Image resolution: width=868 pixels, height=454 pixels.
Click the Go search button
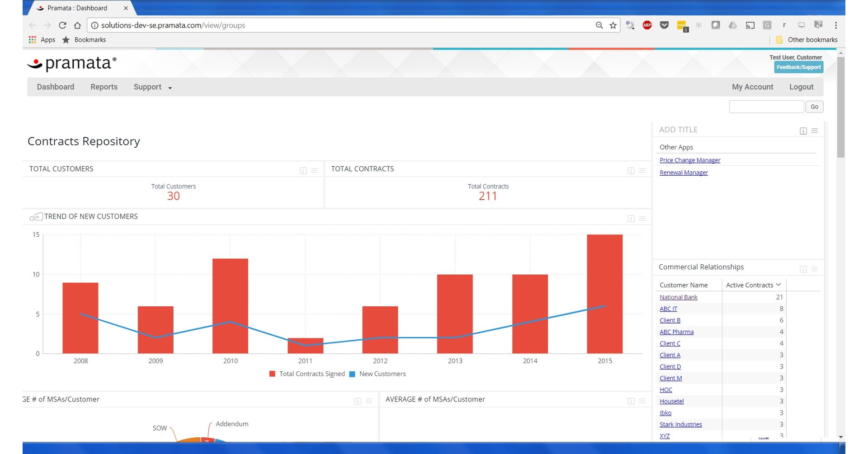coord(814,107)
